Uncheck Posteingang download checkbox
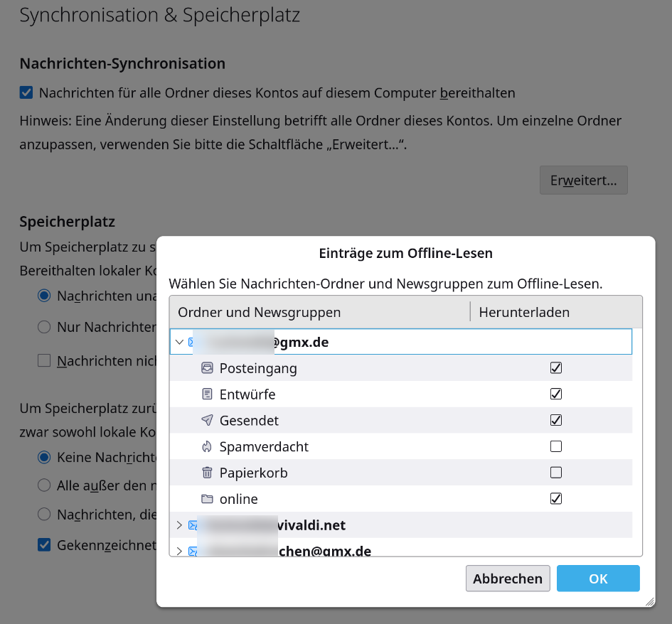Image resolution: width=672 pixels, height=624 pixels. [556, 368]
